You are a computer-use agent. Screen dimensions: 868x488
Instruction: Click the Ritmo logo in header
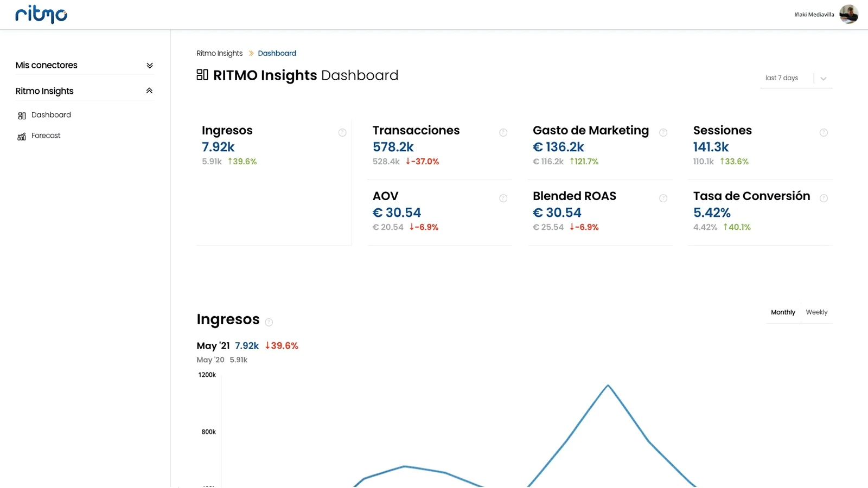[x=41, y=15]
